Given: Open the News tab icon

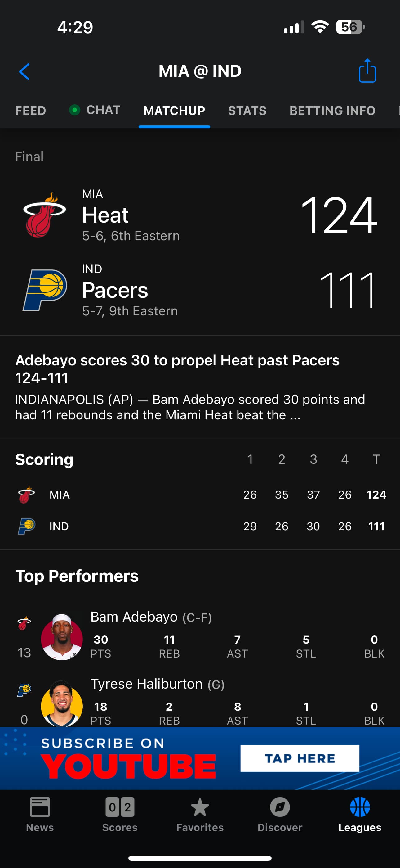Looking at the screenshot, I should (x=40, y=807).
